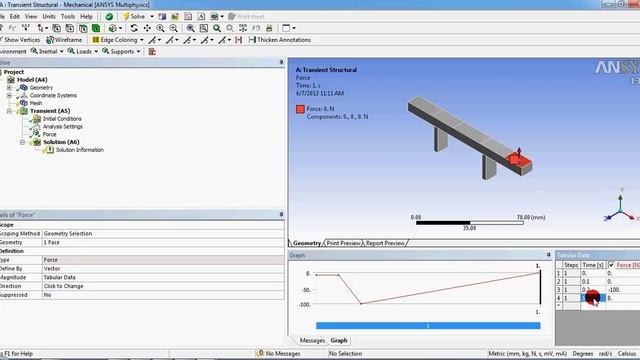Image resolution: width=640 pixels, height=360 pixels.
Task: Select the body selection filter (solid green cube)
Action: click(96, 28)
